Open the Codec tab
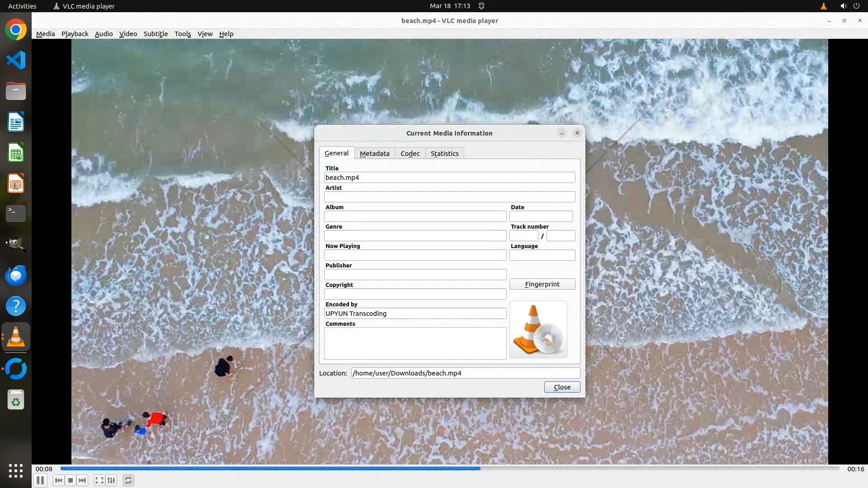868x488 pixels. 410,154
